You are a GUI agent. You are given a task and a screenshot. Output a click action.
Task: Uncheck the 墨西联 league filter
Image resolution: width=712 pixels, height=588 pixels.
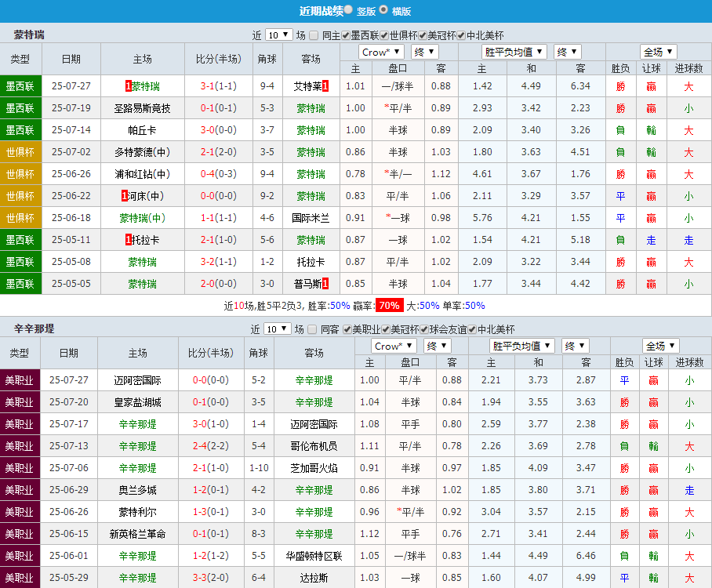346,34
